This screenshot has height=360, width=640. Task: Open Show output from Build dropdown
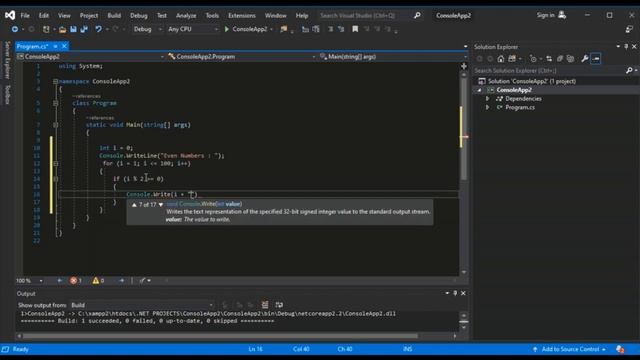[x=142, y=305]
